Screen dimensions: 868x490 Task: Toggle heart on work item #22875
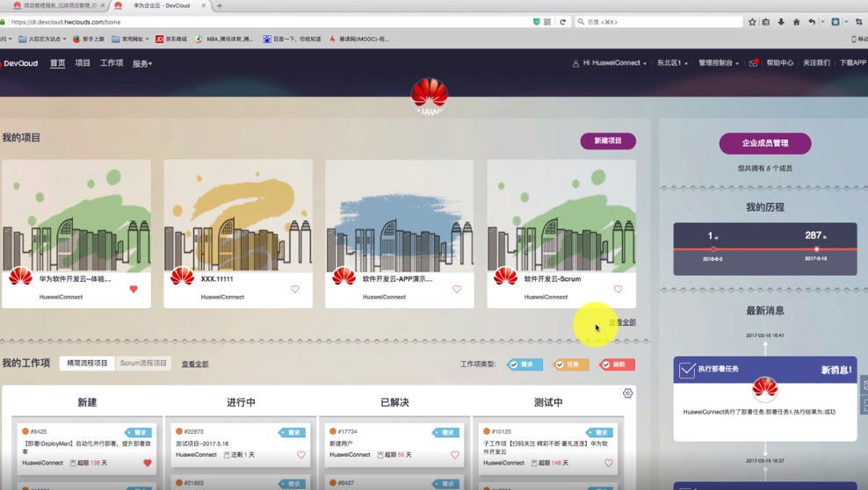pos(301,455)
